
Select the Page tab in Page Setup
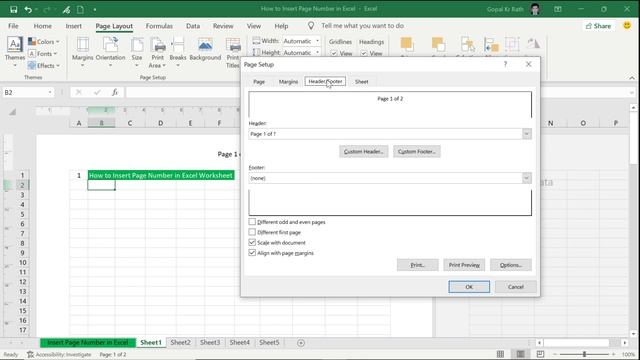click(259, 82)
